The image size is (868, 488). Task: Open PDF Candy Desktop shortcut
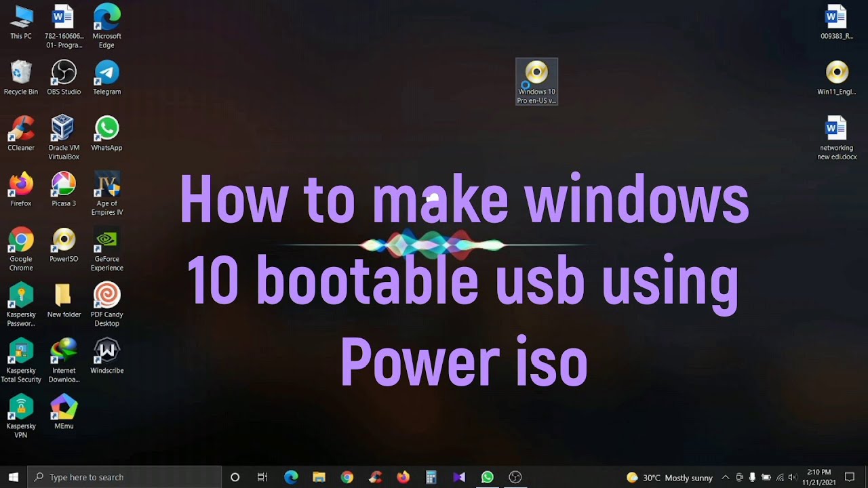pyautogui.click(x=106, y=305)
